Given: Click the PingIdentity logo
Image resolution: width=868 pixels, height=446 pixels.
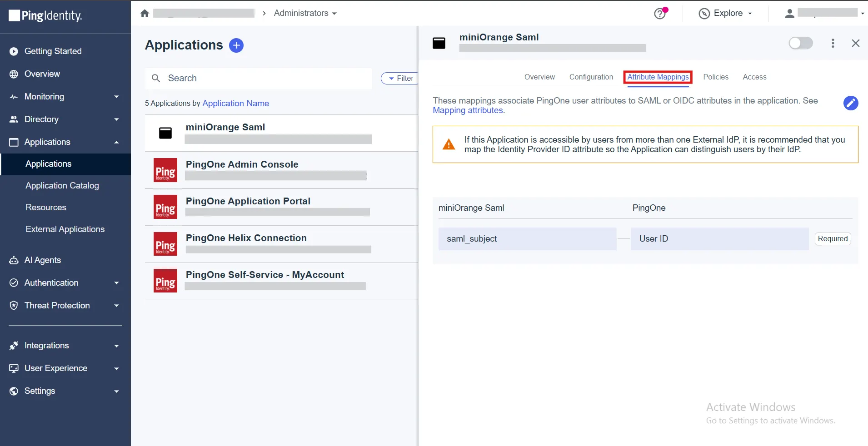Looking at the screenshot, I should coord(45,16).
